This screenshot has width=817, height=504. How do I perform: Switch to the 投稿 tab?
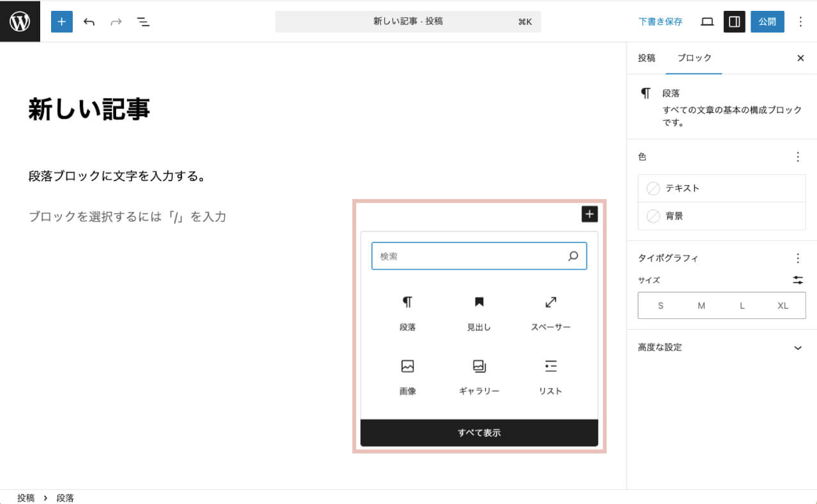pos(647,57)
